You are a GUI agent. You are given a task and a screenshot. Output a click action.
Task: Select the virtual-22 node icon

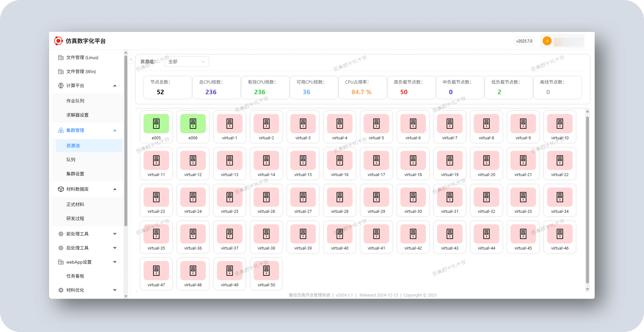coord(559,160)
